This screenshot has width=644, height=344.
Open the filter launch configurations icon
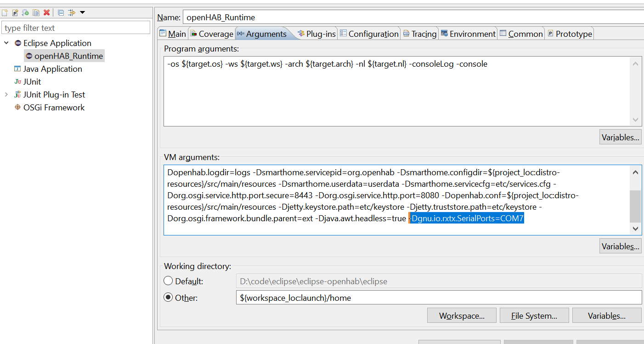[x=71, y=13]
